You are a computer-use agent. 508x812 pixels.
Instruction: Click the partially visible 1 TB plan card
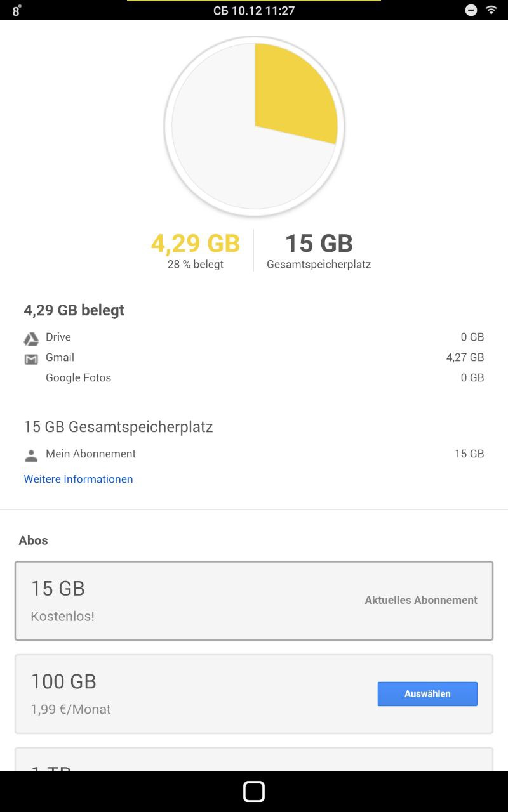point(254,760)
